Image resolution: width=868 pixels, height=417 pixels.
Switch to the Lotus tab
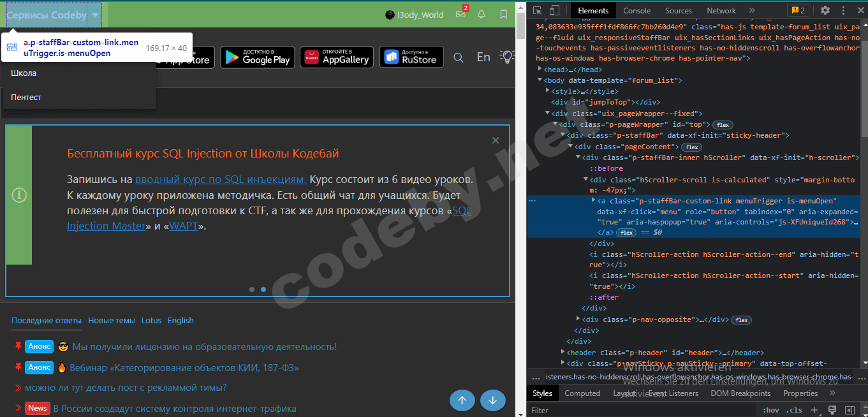tap(151, 321)
